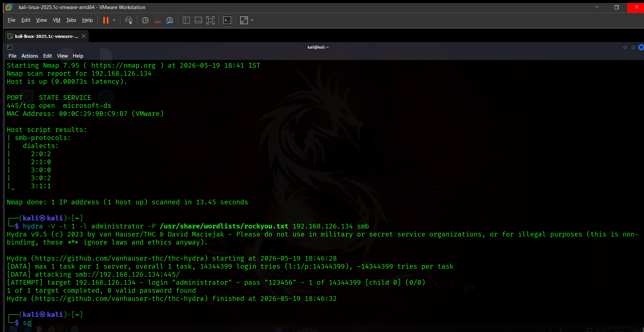
Task: Click the terminal window icon in title bar
Action: coord(10,47)
